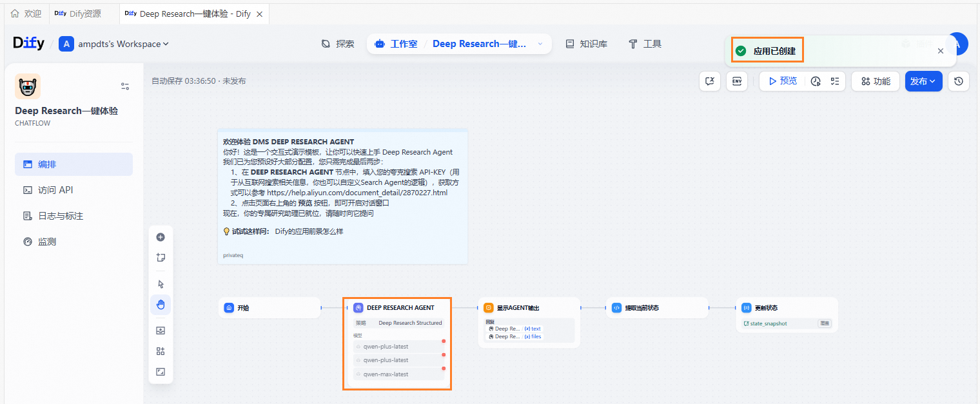Select 编排 orchestration in sidebar
This screenshot has height=404, width=980.
73,164
